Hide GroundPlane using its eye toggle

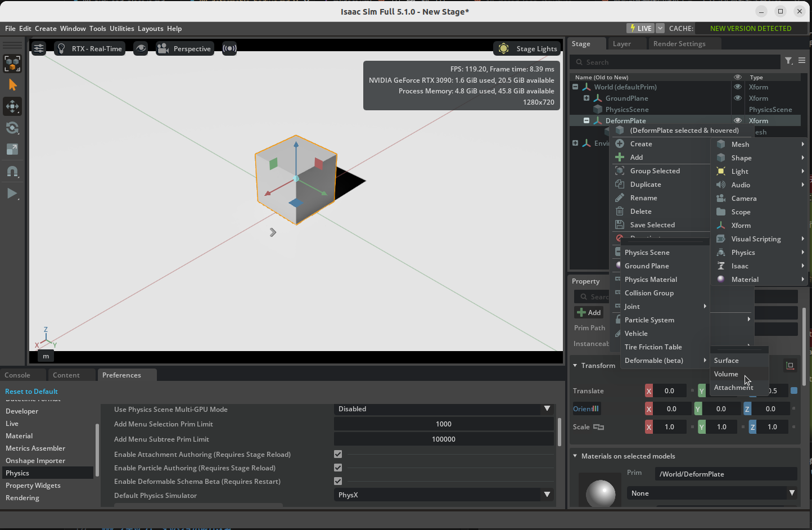coord(737,98)
